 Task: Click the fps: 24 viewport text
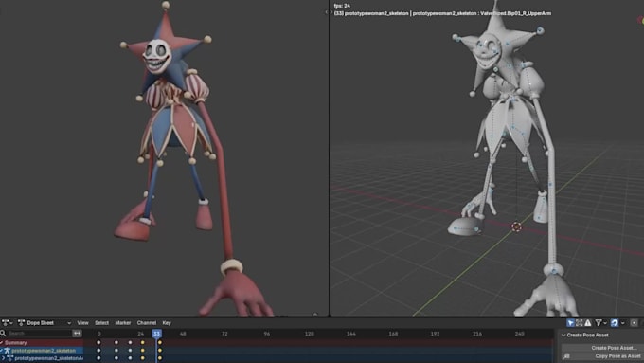pos(342,6)
